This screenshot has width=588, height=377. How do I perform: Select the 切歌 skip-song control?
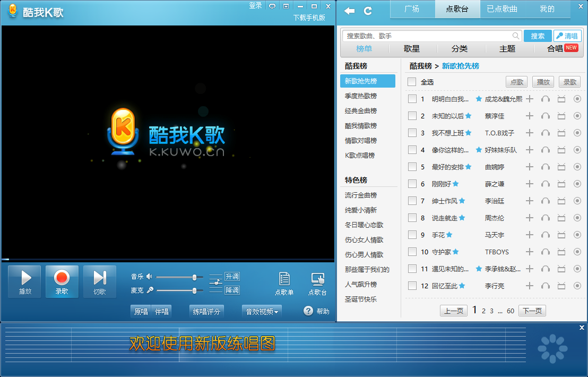pos(99,281)
